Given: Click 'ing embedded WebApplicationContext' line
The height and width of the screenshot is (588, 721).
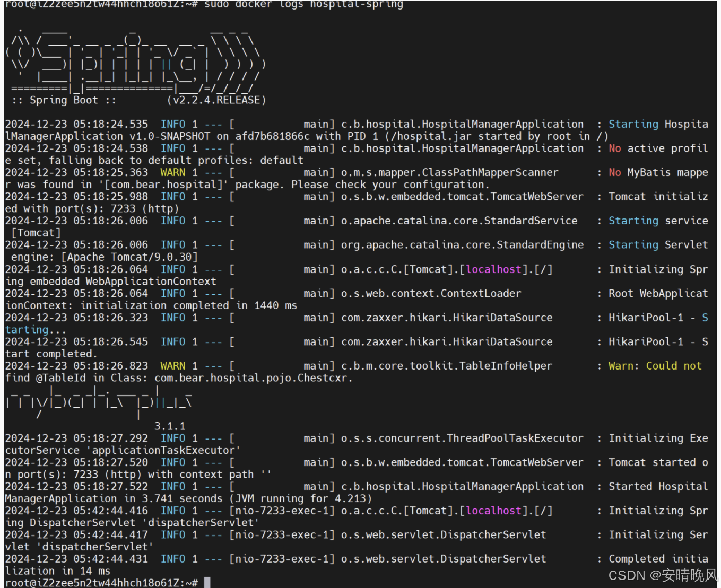Looking at the screenshot, I should (x=110, y=281).
